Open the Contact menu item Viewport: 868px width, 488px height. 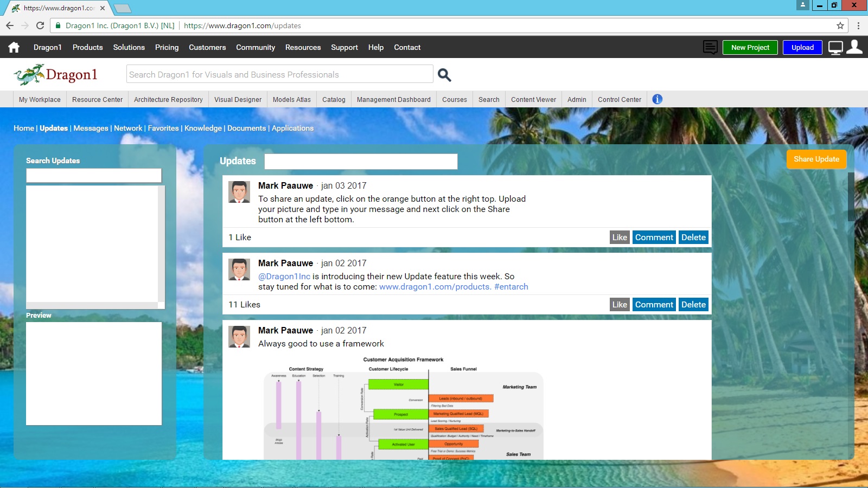click(407, 47)
